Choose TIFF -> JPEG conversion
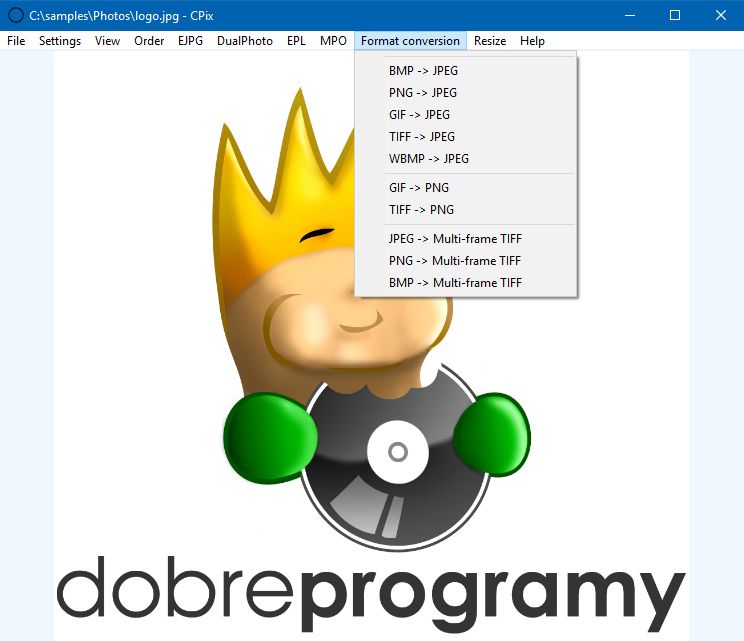 466,137
